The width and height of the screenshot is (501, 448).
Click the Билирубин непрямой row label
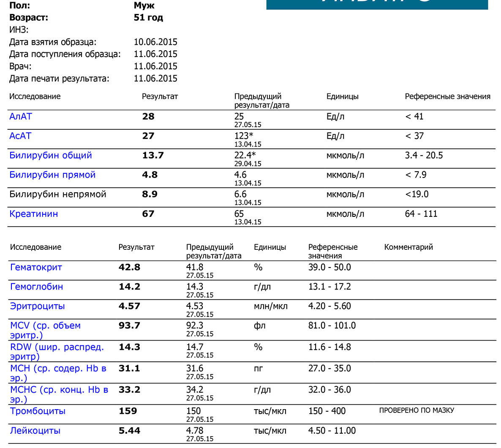point(58,194)
